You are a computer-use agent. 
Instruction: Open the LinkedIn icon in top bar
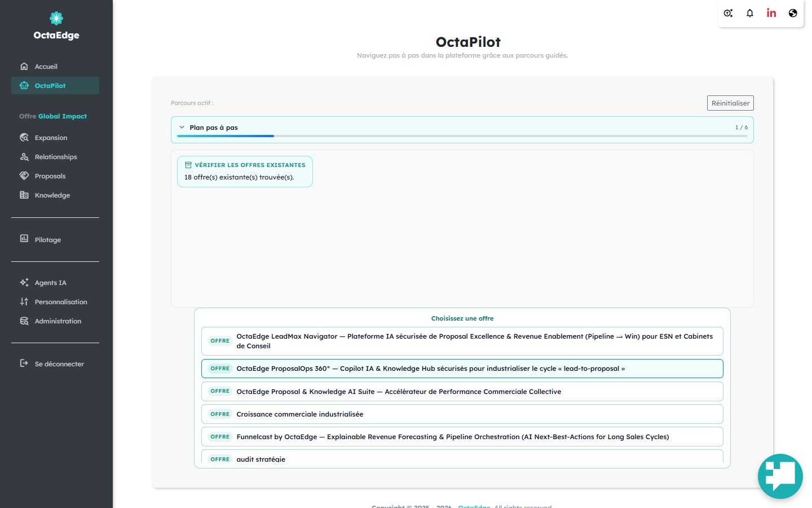pos(771,12)
